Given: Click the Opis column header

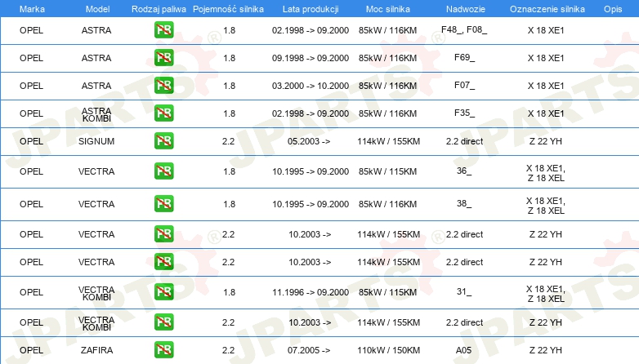Looking at the screenshot, I should coord(613,9).
